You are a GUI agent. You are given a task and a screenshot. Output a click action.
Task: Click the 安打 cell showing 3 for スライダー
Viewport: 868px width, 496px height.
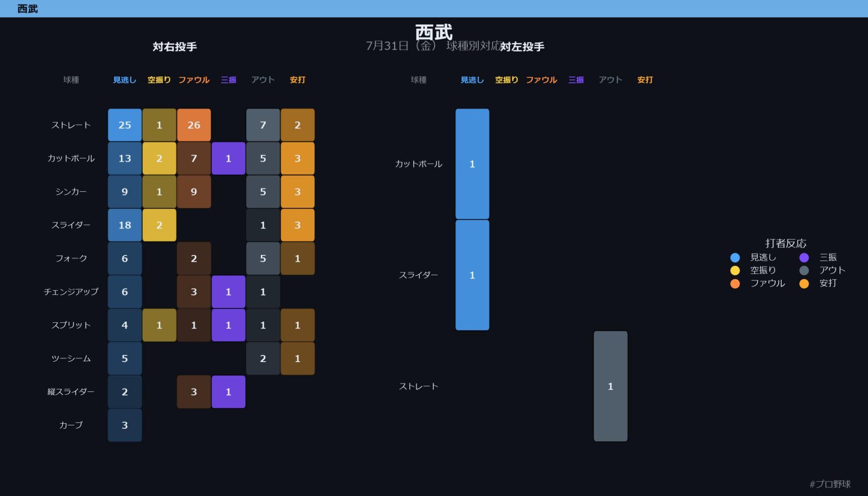click(x=297, y=225)
